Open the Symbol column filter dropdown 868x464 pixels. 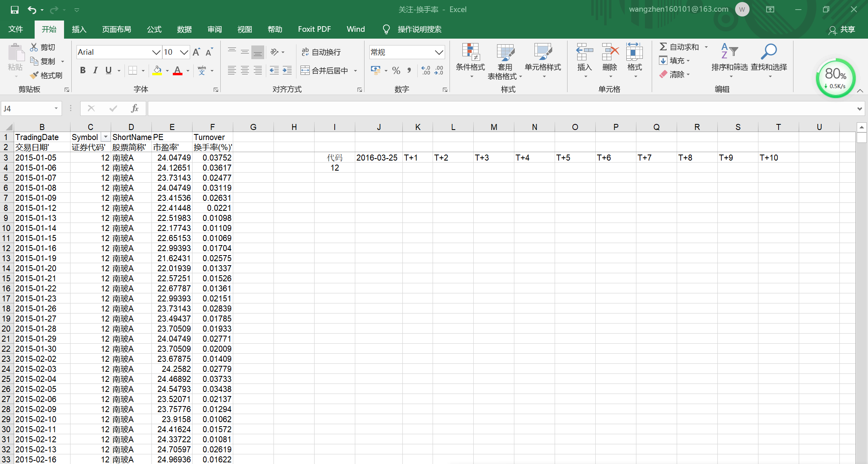[x=106, y=137]
